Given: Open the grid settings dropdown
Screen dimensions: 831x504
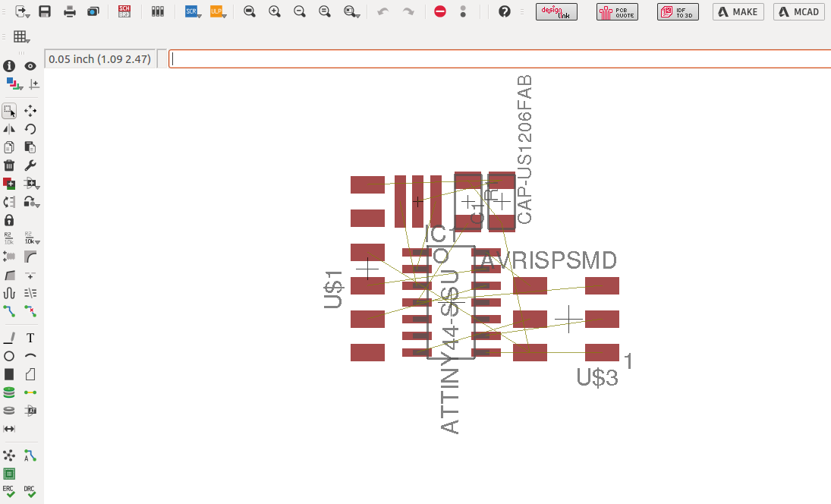Looking at the screenshot, I should click(22, 36).
